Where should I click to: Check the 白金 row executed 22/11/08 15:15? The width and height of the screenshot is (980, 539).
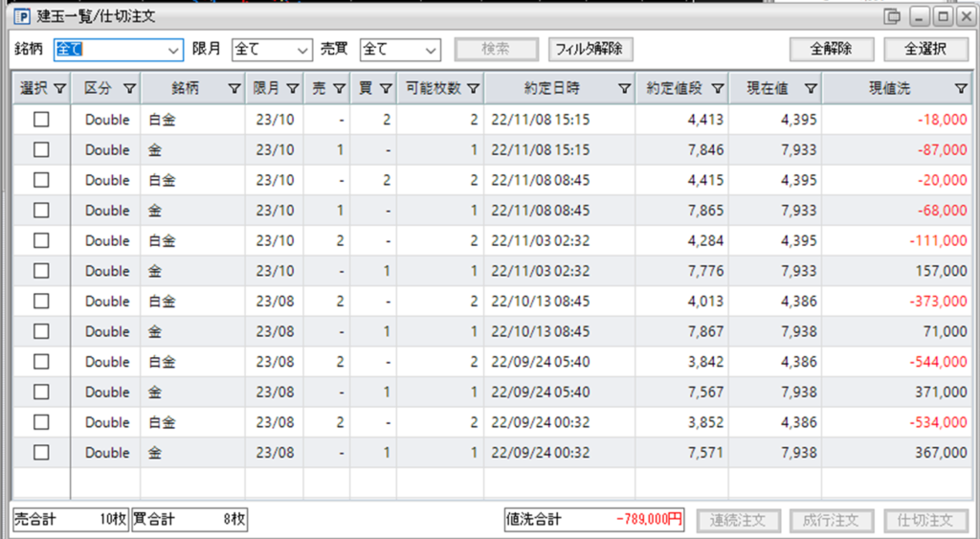(x=41, y=119)
